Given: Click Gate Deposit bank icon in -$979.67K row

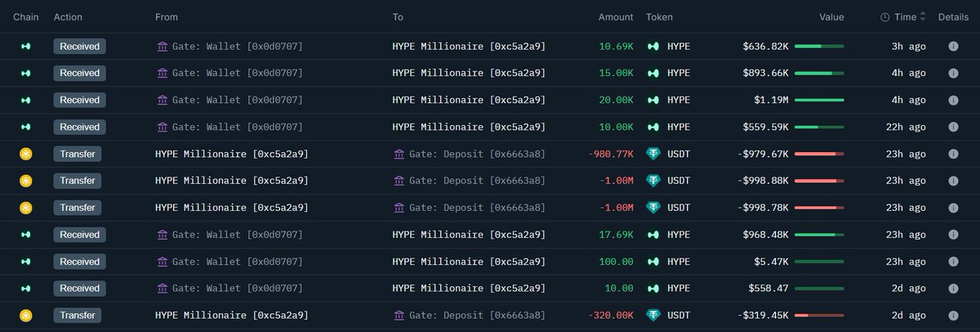Looking at the screenshot, I should coord(399,155).
